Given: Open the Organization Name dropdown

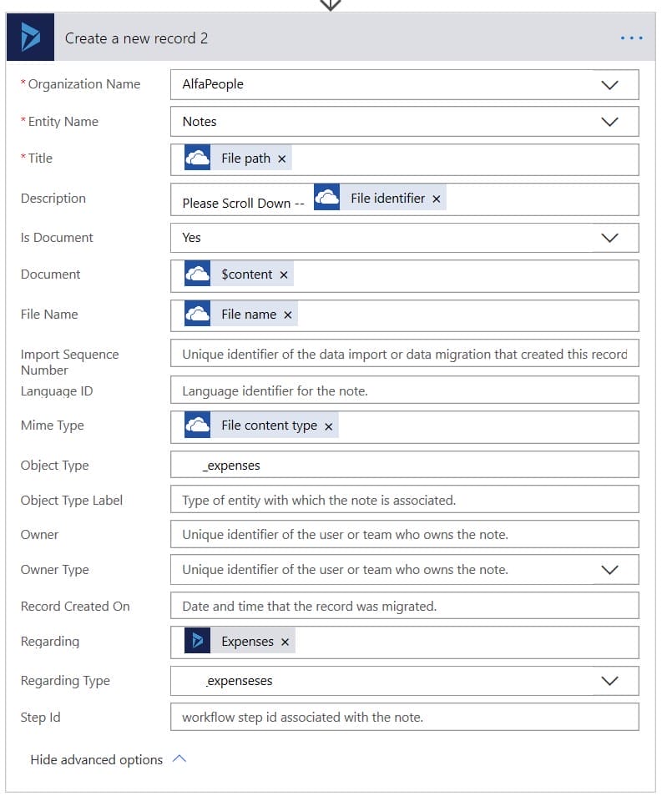Looking at the screenshot, I should point(609,84).
